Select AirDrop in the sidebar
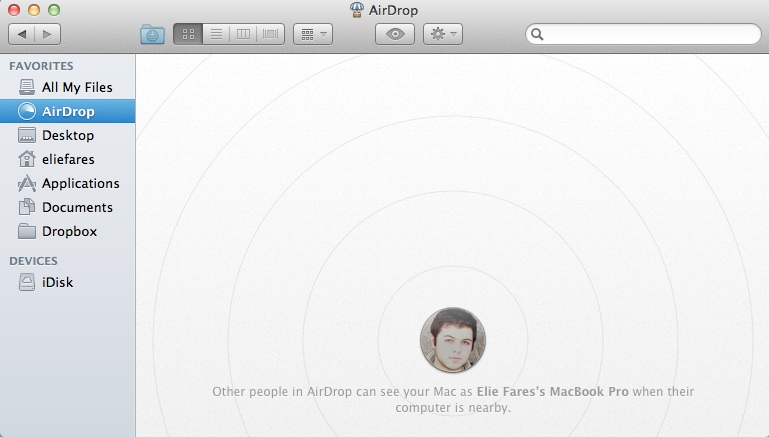The height and width of the screenshot is (437, 769). (67, 111)
